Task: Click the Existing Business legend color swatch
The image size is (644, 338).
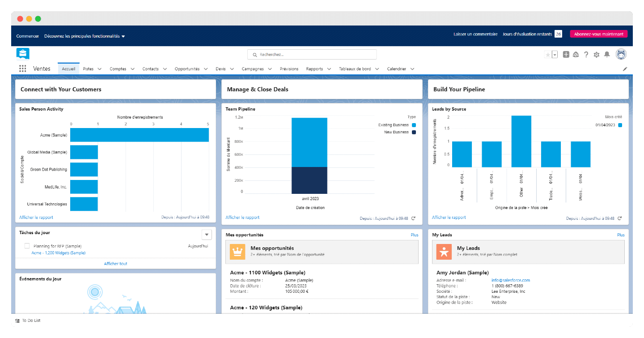Action: 414,125
